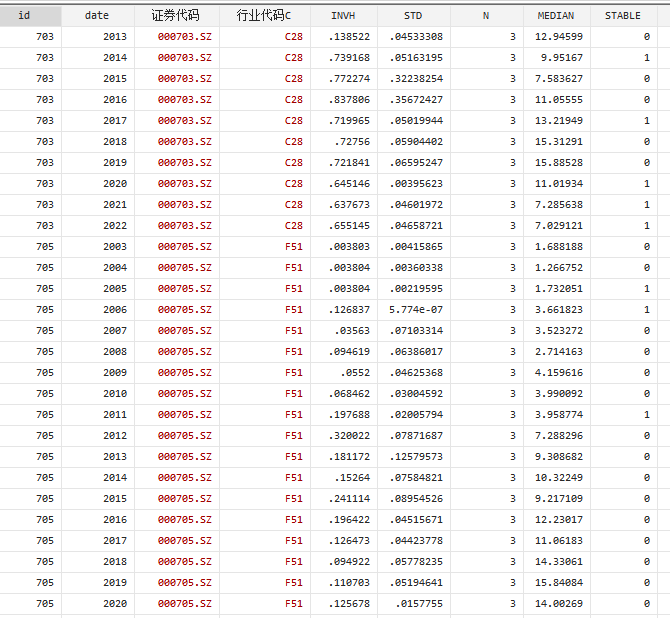The height and width of the screenshot is (618, 670).
Task: Select the STD column header
Action: point(413,16)
